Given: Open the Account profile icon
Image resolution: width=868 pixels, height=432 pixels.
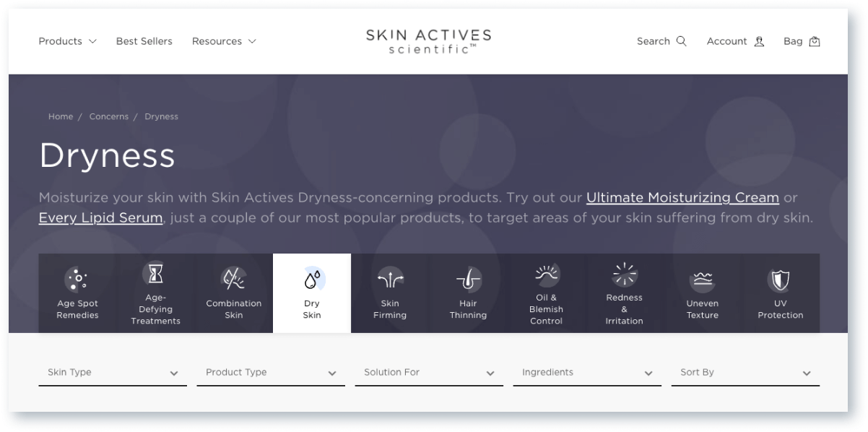Looking at the screenshot, I should pos(759,41).
